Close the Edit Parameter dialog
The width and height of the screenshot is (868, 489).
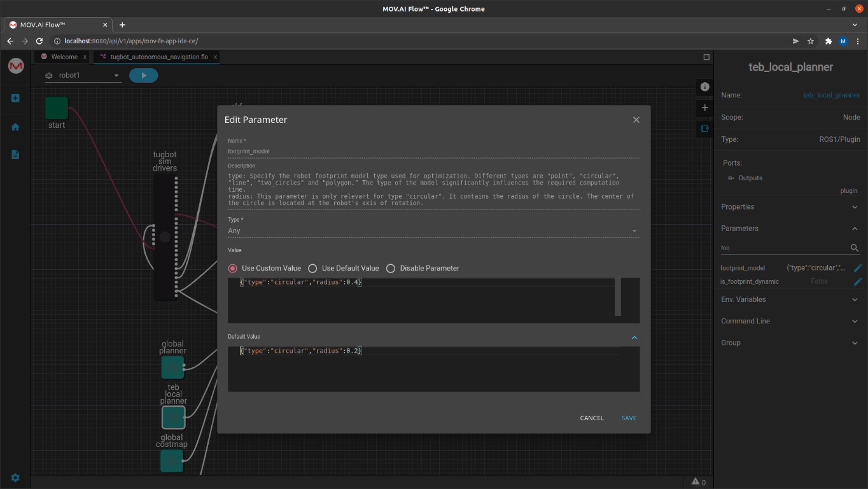click(636, 120)
